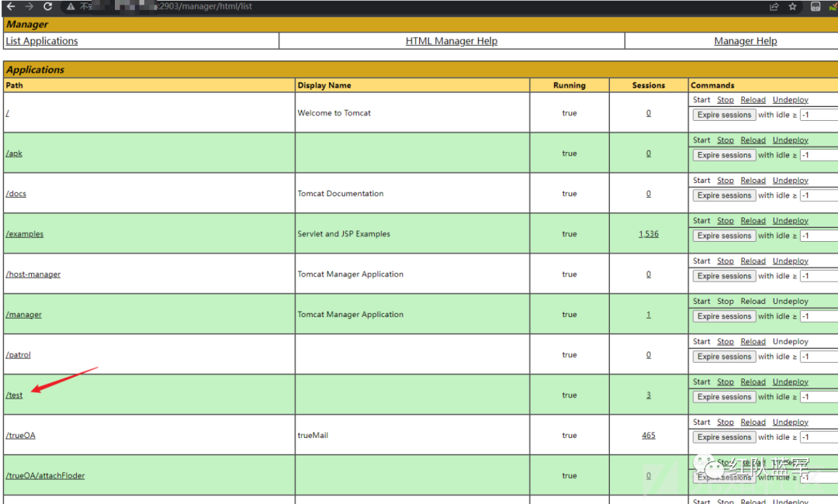Expire sessions for /patrol
Viewport: 838px width, 504px height.
[724, 357]
